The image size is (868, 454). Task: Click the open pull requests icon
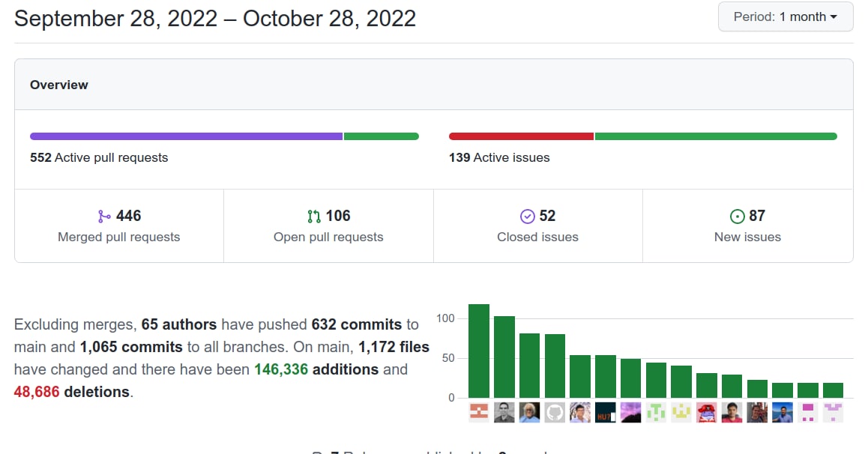[x=314, y=217]
